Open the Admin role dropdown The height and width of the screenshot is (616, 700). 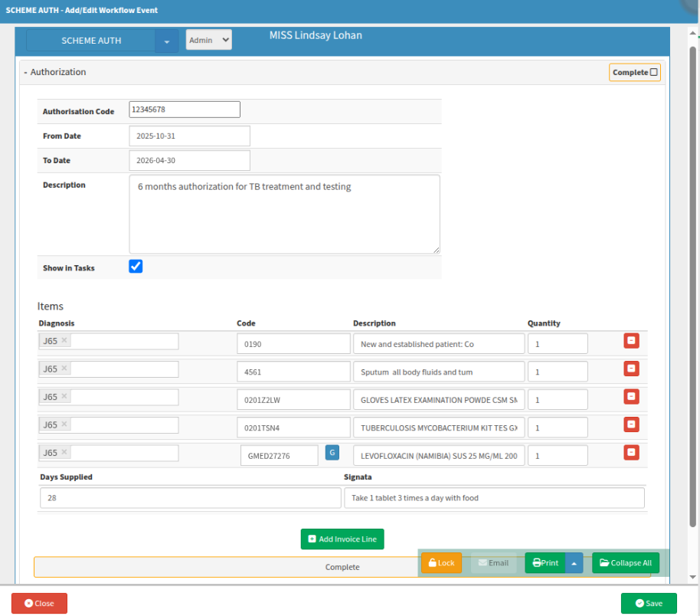pos(208,40)
